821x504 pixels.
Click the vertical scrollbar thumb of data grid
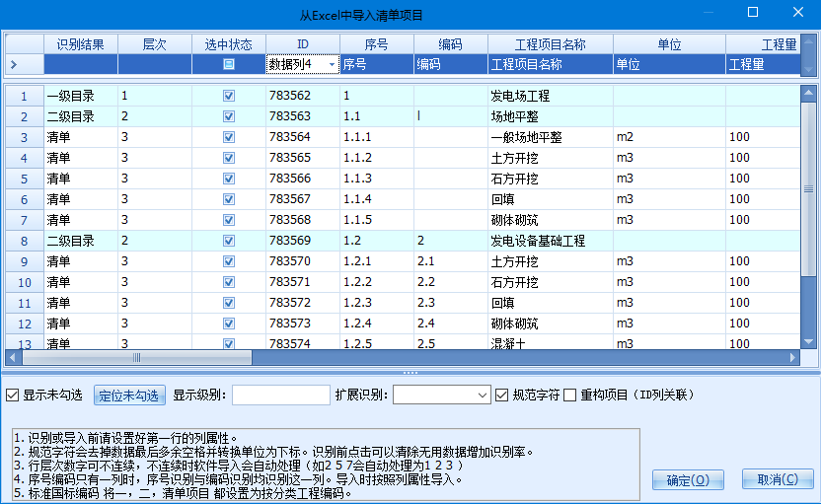pos(808,188)
